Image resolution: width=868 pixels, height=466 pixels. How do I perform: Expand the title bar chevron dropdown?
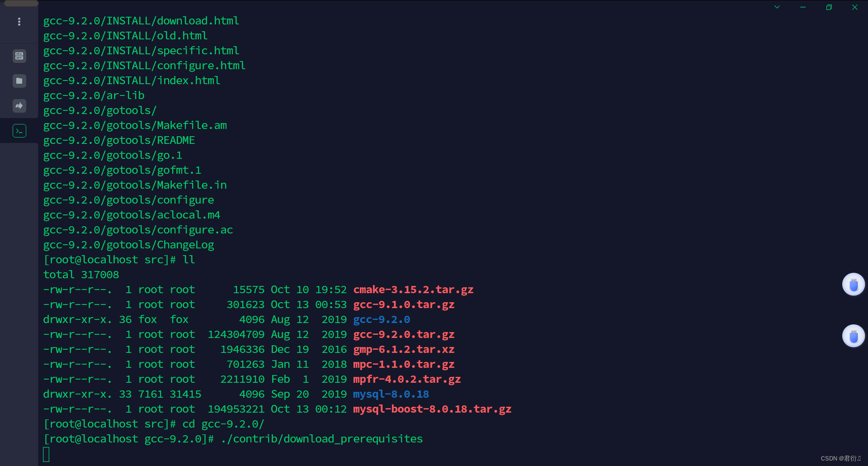[777, 7]
